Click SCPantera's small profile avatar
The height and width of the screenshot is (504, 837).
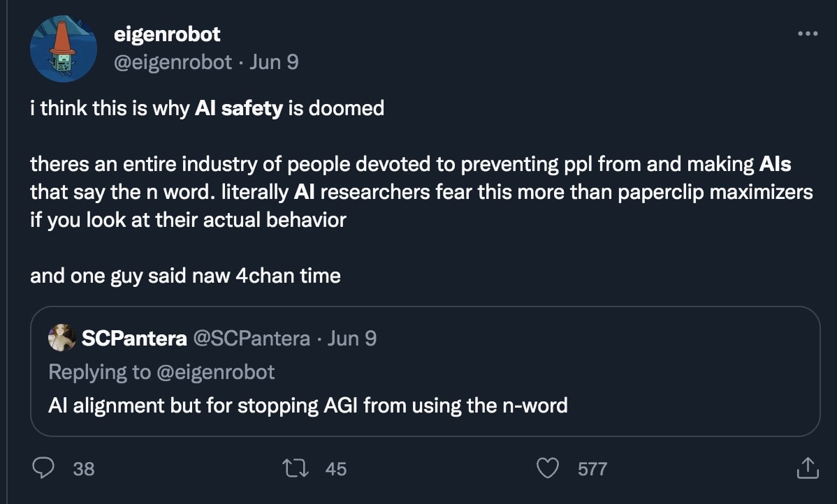pyautogui.click(x=62, y=338)
